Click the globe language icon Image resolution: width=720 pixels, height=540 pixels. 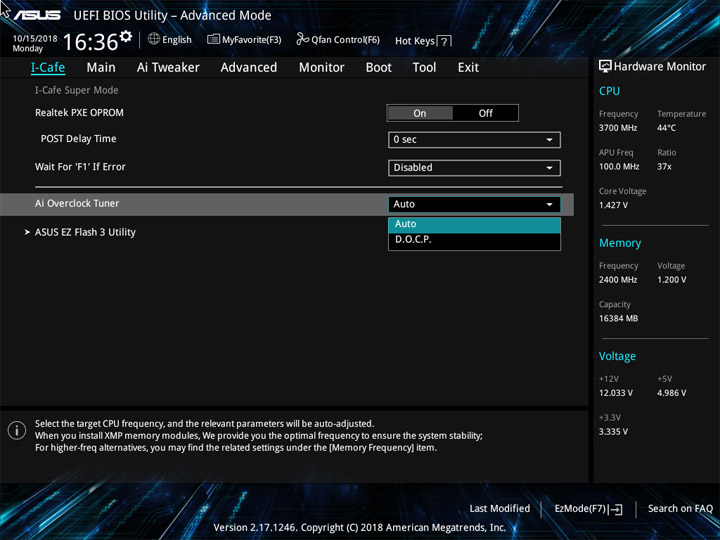pyautogui.click(x=154, y=39)
